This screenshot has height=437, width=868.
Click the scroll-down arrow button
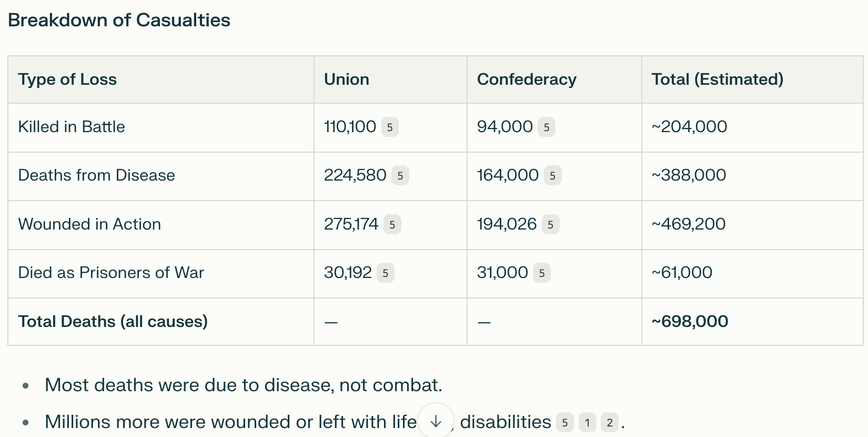point(436,421)
